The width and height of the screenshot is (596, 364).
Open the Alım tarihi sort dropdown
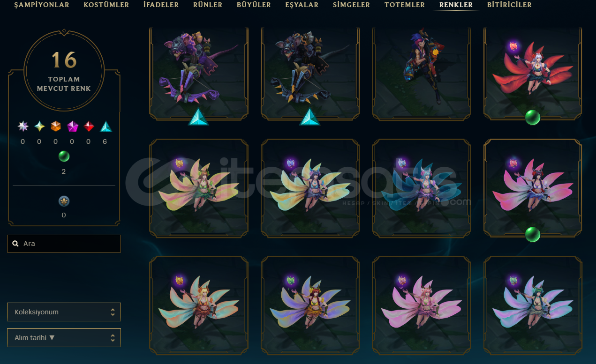coord(64,338)
